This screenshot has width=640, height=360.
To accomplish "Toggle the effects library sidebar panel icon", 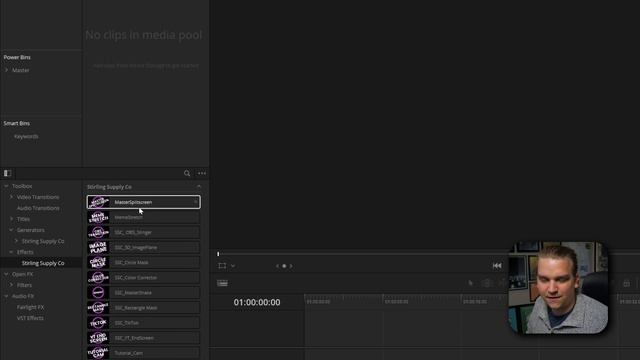I will [x=7, y=173].
